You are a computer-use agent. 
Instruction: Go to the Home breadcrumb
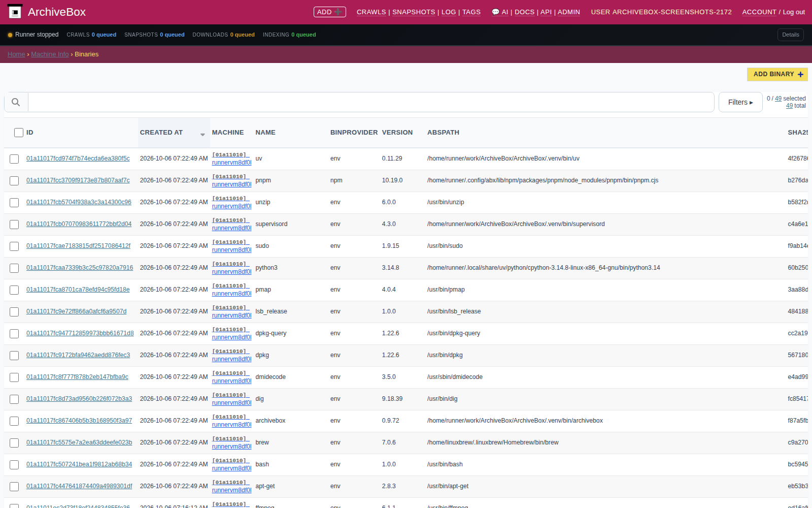16,54
